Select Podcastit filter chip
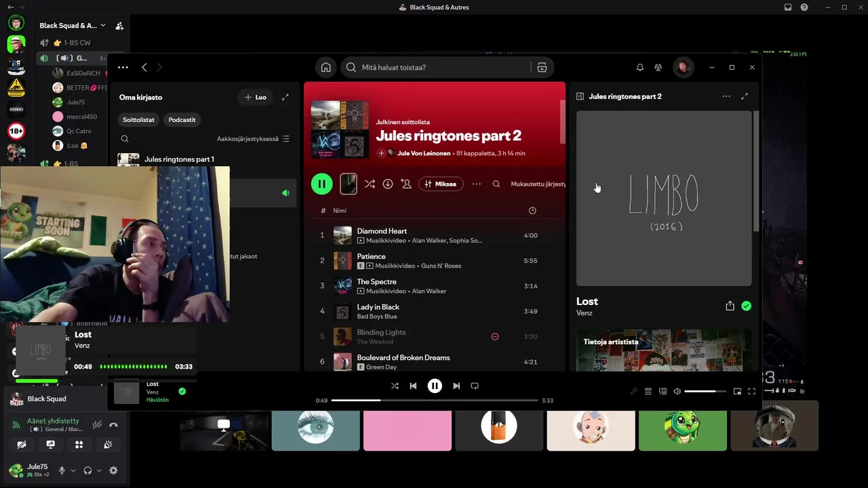The image size is (868, 488). click(x=182, y=119)
